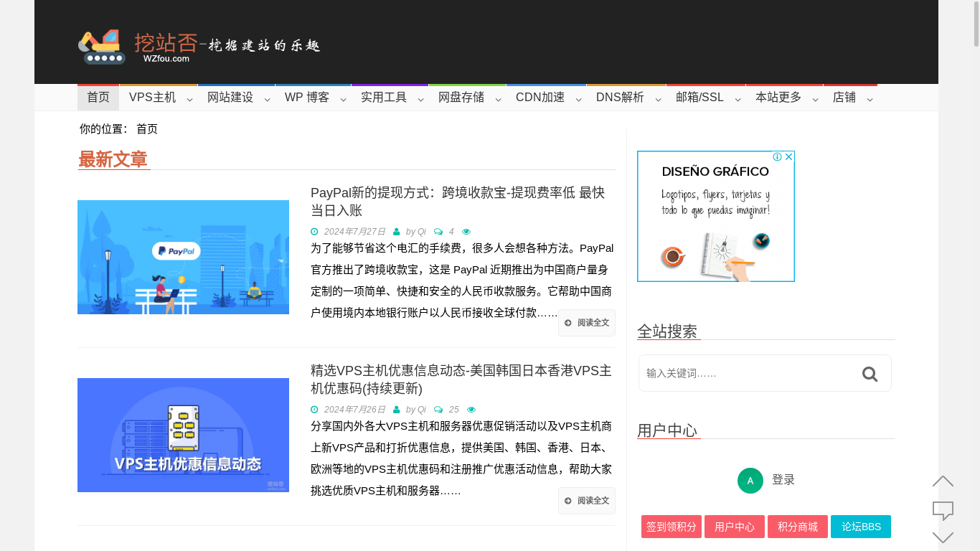Open the 实用工具 menu item
The height and width of the screenshot is (551, 980).
[x=384, y=98]
